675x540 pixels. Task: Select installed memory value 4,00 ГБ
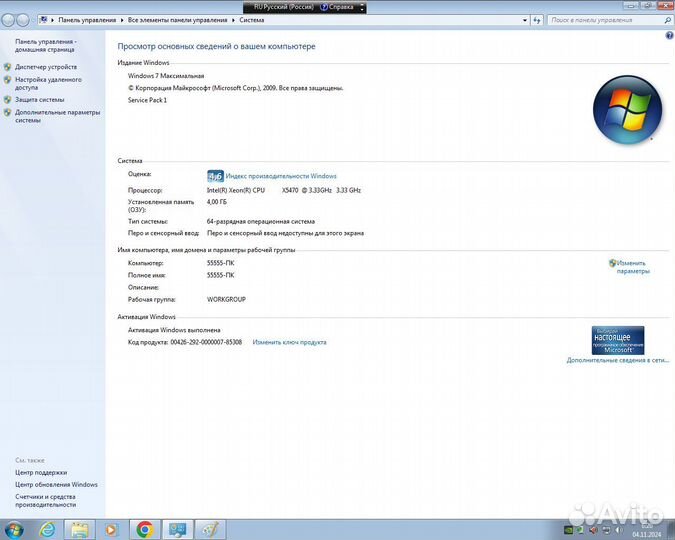pyautogui.click(x=217, y=202)
